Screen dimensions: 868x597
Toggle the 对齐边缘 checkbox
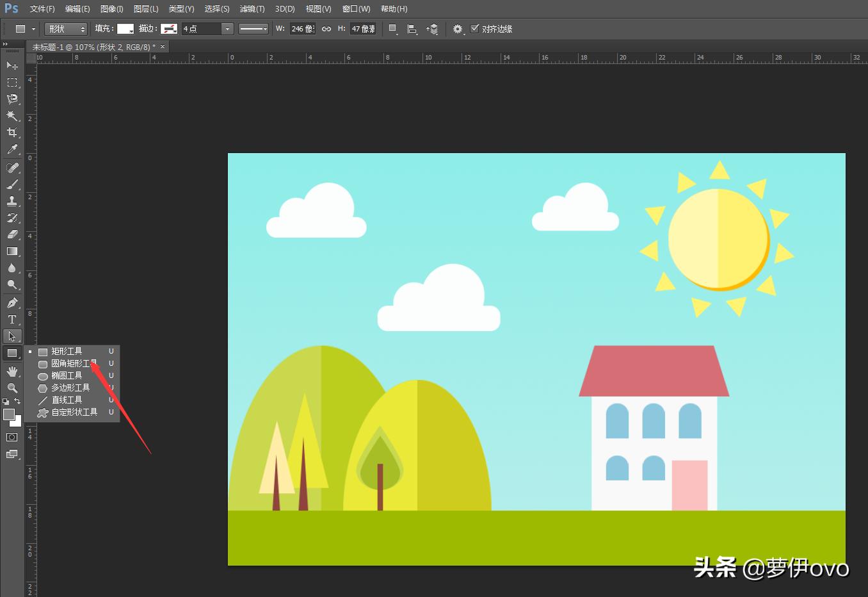point(474,29)
